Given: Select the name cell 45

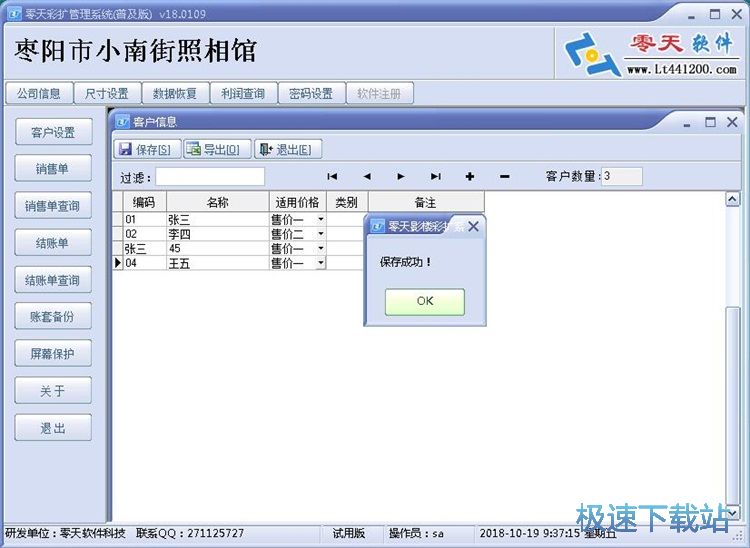Looking at the screenshot, I should pos(218,248).
